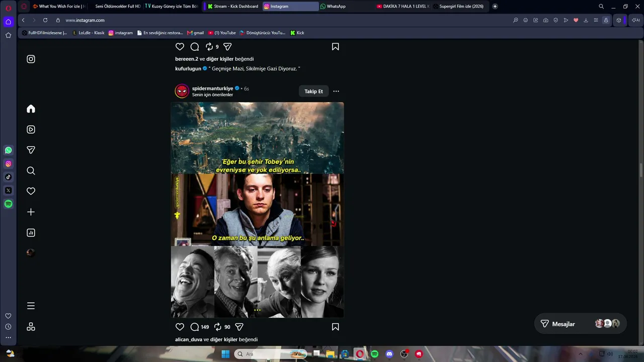
Task: Save the spidermanturkiye post to bookmarks
Action: 335,327
